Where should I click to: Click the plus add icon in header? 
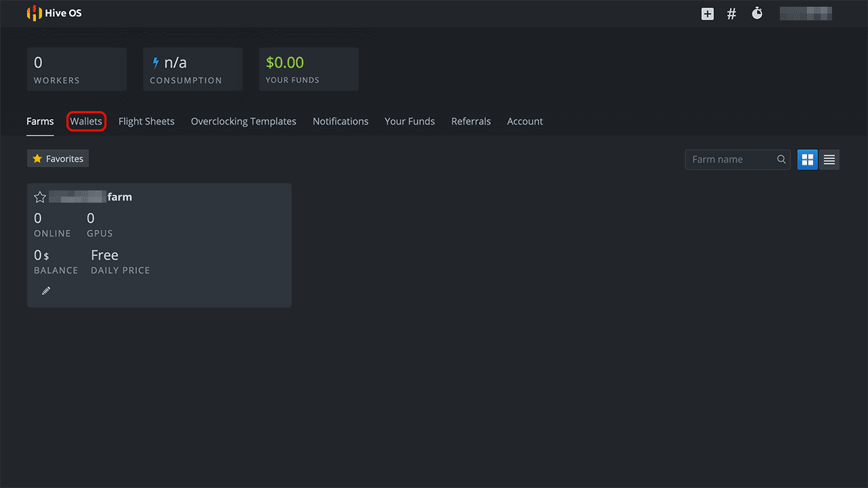click(x=707, y=14)
